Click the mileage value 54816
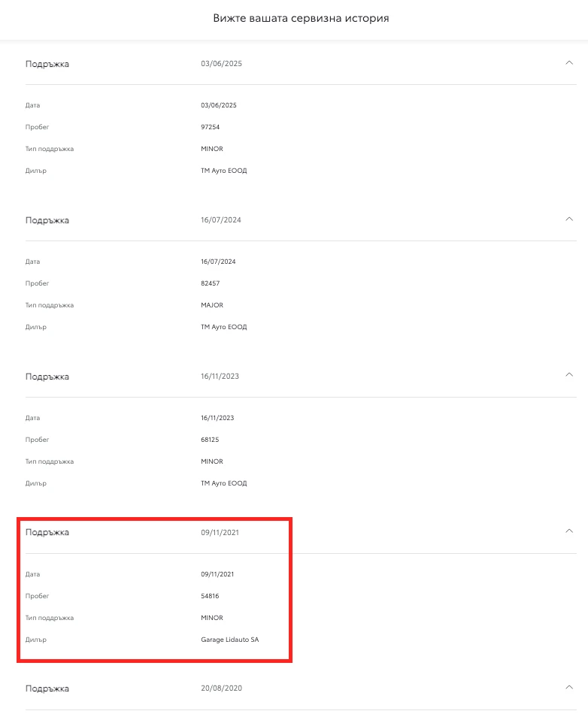The image size is (588, 714). 210,596
